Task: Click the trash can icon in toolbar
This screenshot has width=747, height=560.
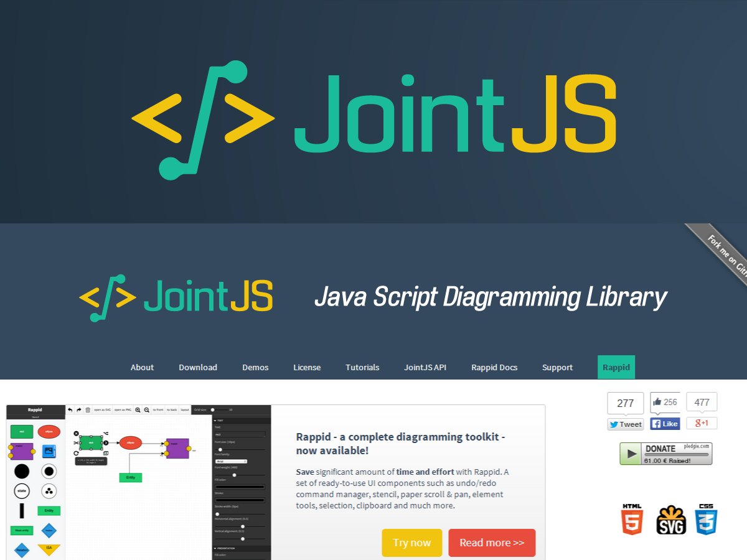Action: 88,409
